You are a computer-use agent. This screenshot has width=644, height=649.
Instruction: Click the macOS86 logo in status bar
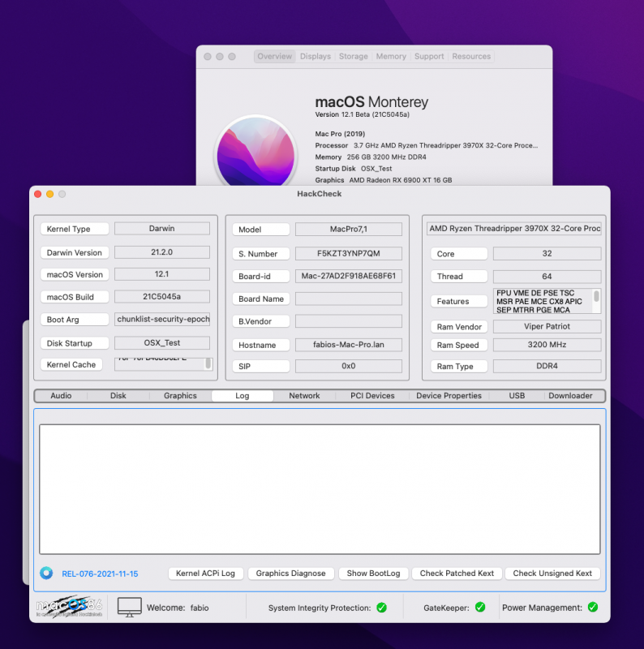(x=69, y=607)
